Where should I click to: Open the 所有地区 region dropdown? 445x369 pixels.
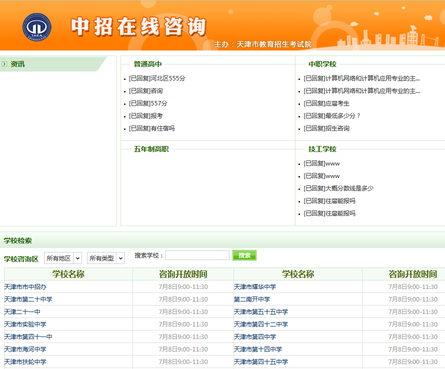click(x=63, y=258)
